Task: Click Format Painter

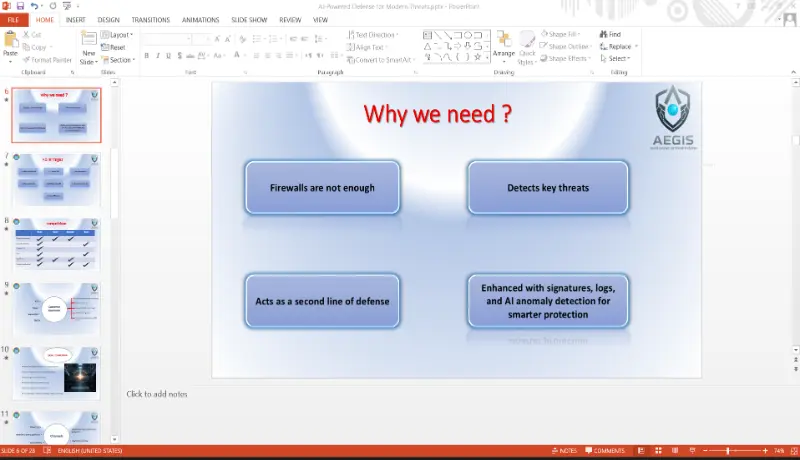Action: (47, 60)
